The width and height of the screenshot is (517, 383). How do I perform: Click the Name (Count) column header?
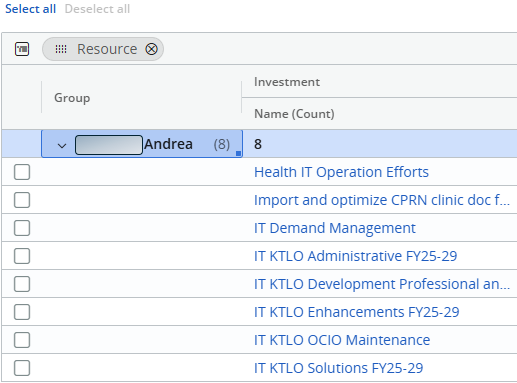pyautogui.click(x=294, y=114)
